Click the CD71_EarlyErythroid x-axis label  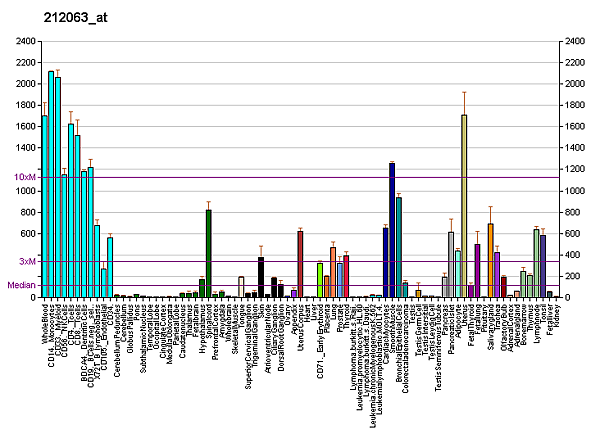pos(320,327)
